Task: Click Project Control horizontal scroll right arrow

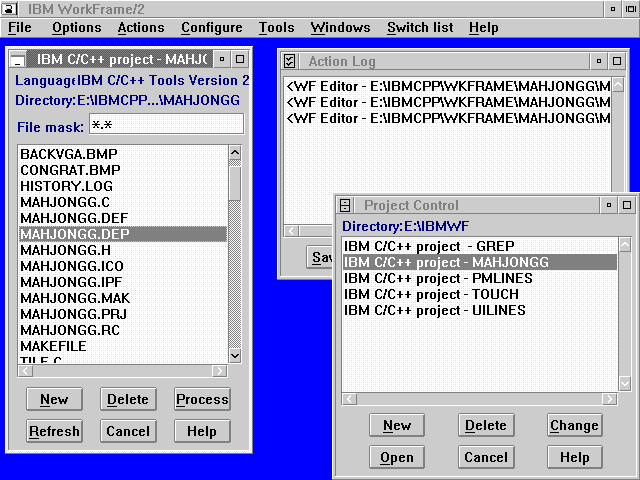Action: 610,399
